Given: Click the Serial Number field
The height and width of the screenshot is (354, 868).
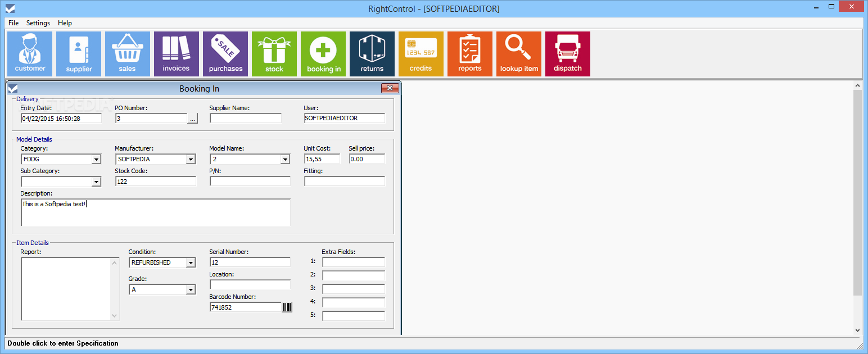Looking at the screenshot, I should 250,262.
